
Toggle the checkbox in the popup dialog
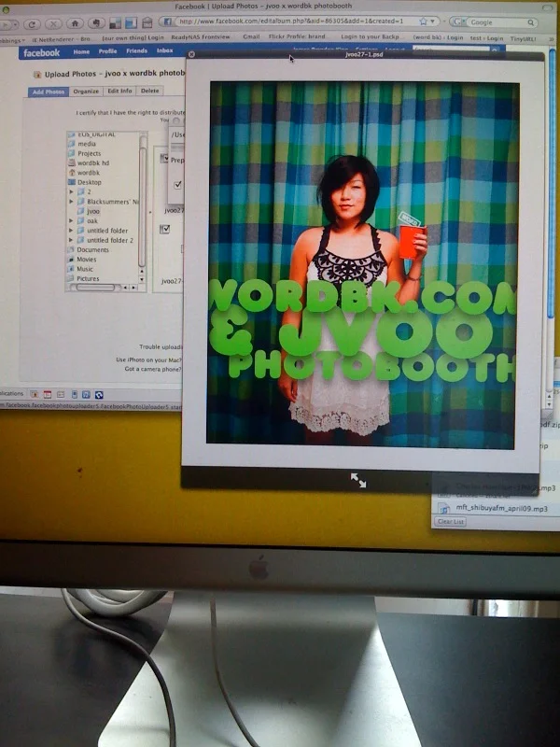[177, 185]
